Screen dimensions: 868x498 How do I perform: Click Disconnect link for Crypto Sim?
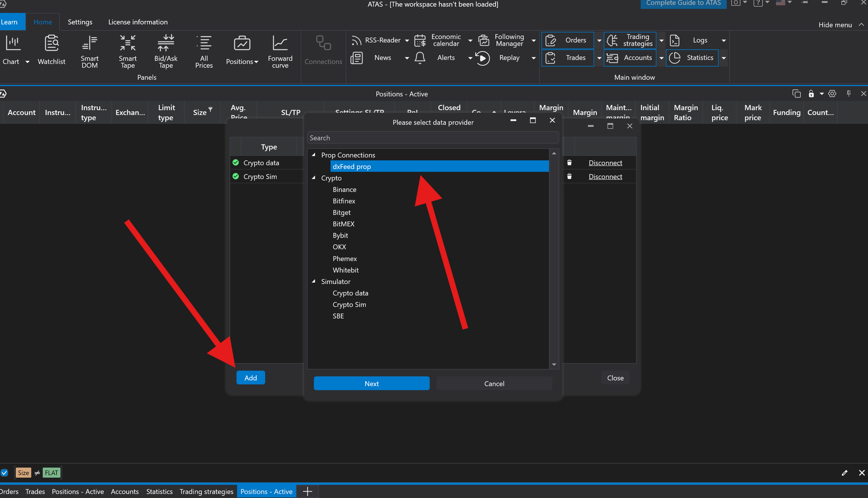(605, 176)
